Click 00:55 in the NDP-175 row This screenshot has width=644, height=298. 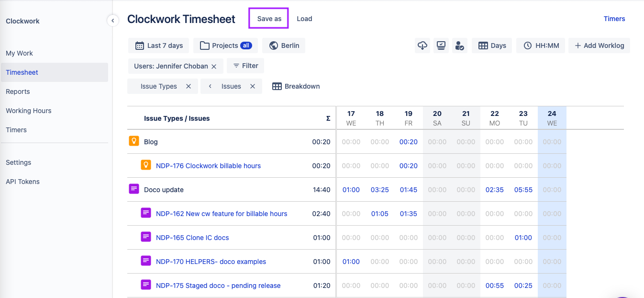(495, 286)
